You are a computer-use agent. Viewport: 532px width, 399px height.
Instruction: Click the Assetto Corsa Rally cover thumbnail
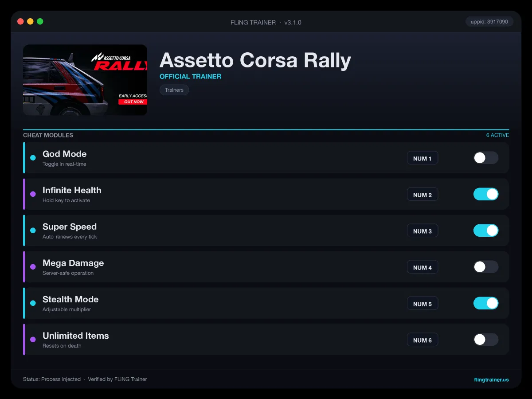point(85,80)
